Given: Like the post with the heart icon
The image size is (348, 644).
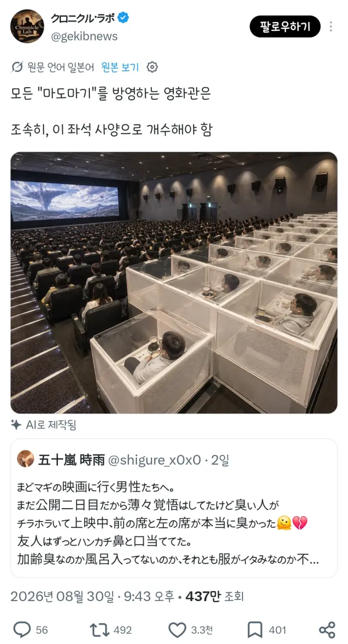Looking at the screenshot, I should point(177,629).
